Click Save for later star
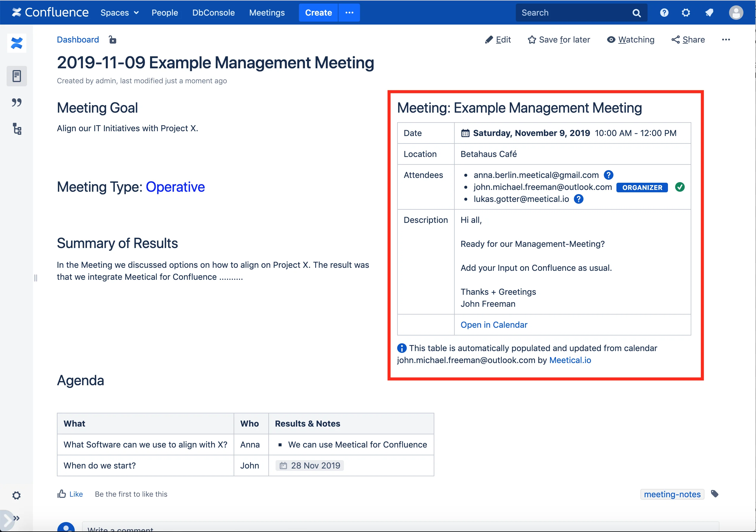Viewport: 756px width, 532px height. [x=559, y=40]
